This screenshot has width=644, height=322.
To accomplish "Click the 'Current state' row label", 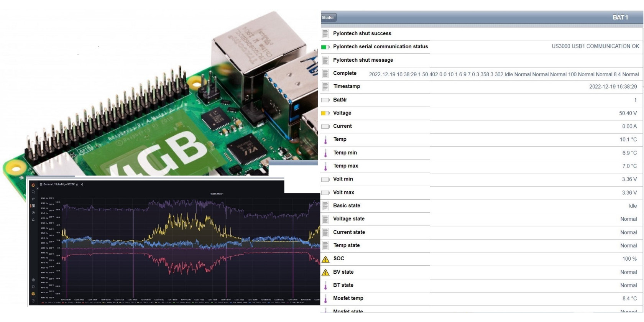I will tap(349, 232).
